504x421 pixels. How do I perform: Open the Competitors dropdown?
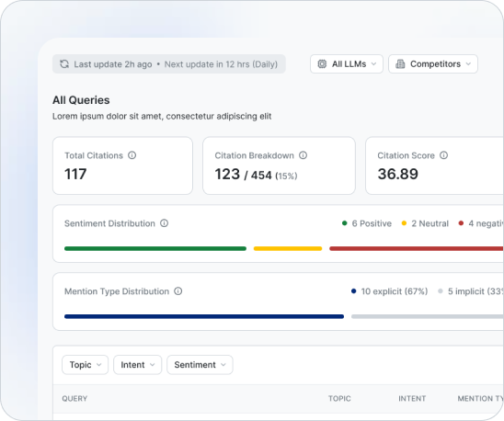pyautogui.click(x=433, y=64)
